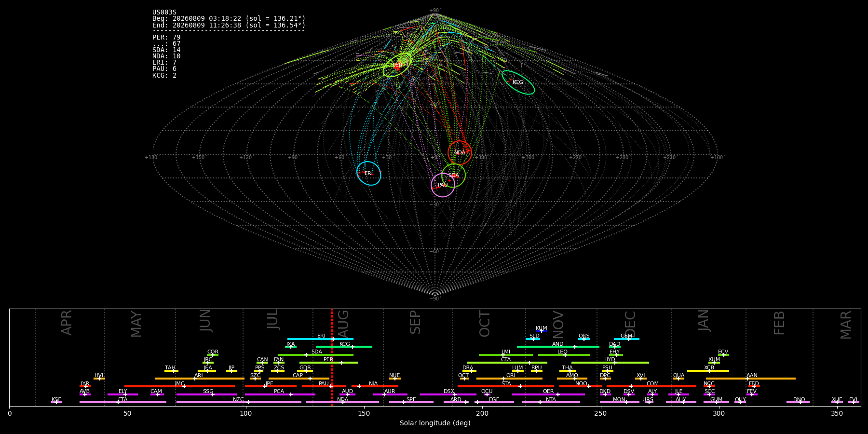Click the AUG month label
Screen dimensions: 868x434
click(343, 323)
